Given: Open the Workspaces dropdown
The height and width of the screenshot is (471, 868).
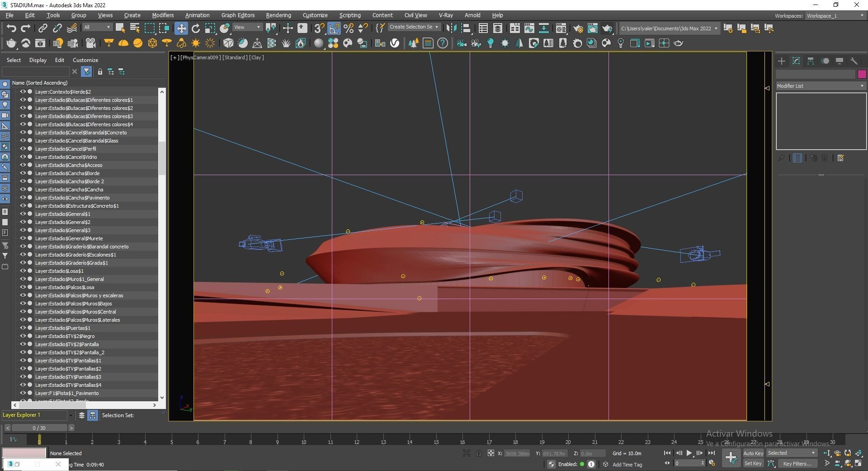Looking at the screenshot, I should pyautogui.click(x=835, y=16).
